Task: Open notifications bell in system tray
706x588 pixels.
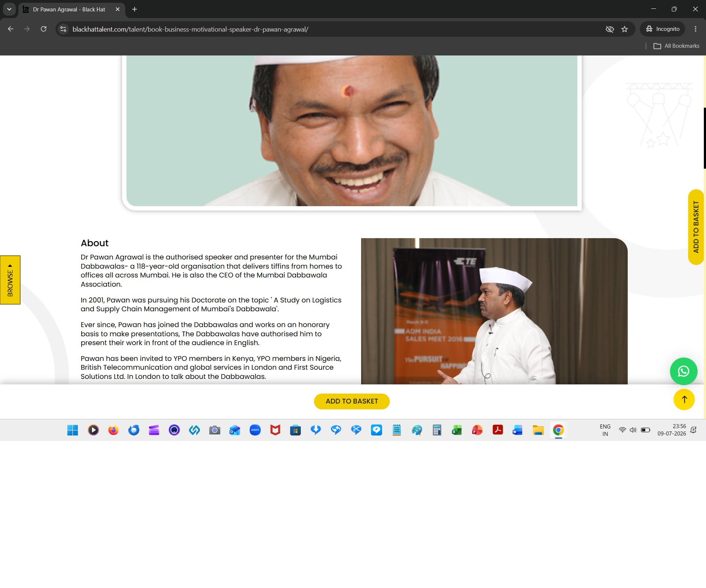Action: pyautogui.click(x=693, y=430)
